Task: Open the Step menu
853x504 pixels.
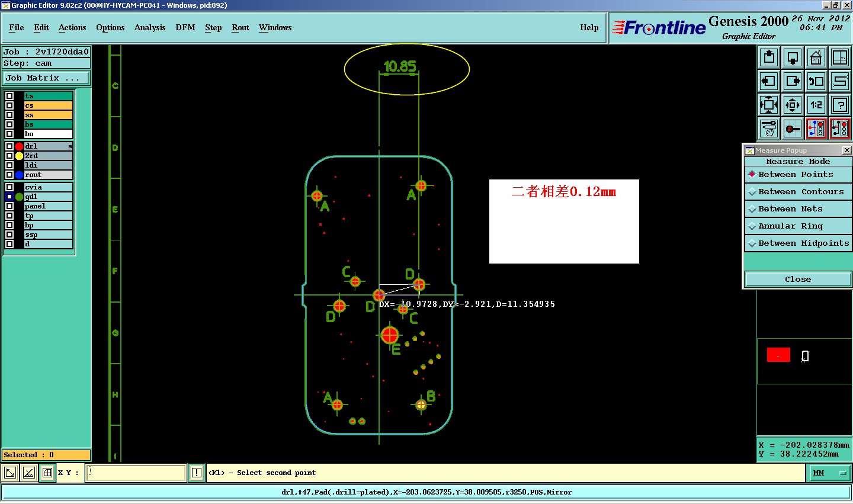Action: 213,27
